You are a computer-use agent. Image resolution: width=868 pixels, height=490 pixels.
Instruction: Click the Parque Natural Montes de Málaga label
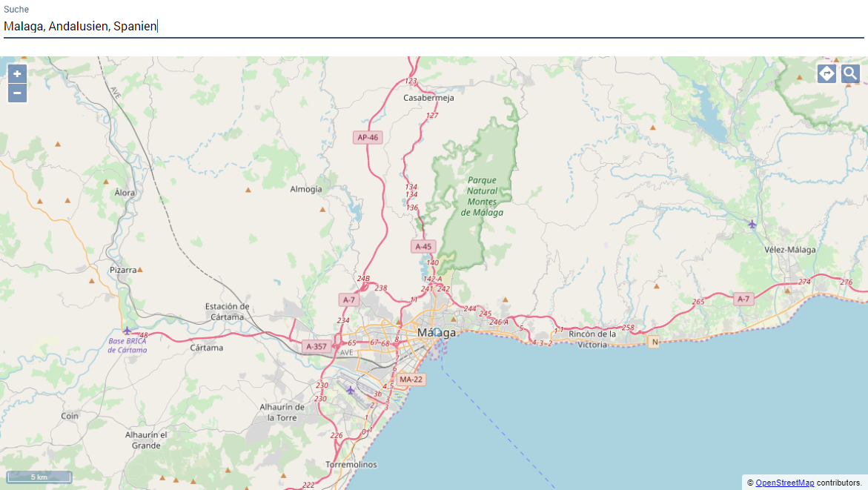click(482, 196)
